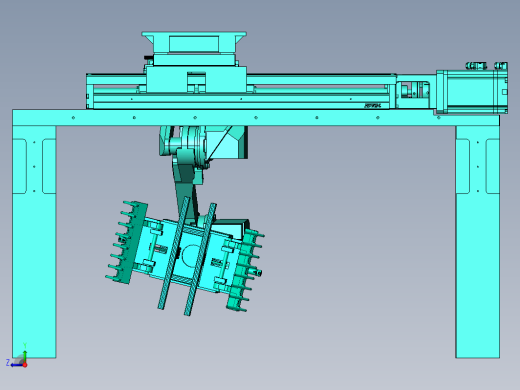Select the left hatched diagonal plate
520x390 pixels.
tap(174, 253)
